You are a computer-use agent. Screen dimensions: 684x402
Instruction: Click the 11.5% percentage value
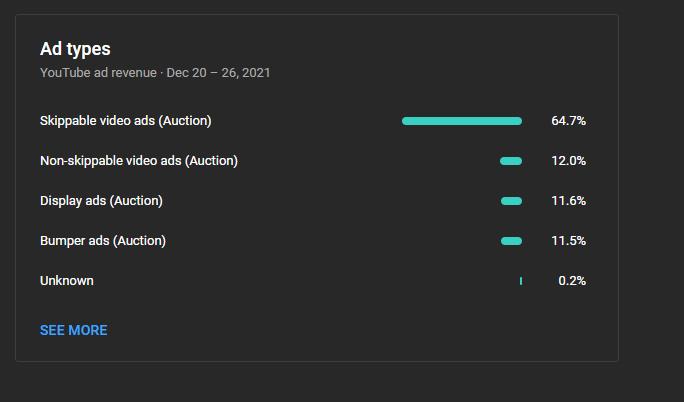(x=568, y=241)
